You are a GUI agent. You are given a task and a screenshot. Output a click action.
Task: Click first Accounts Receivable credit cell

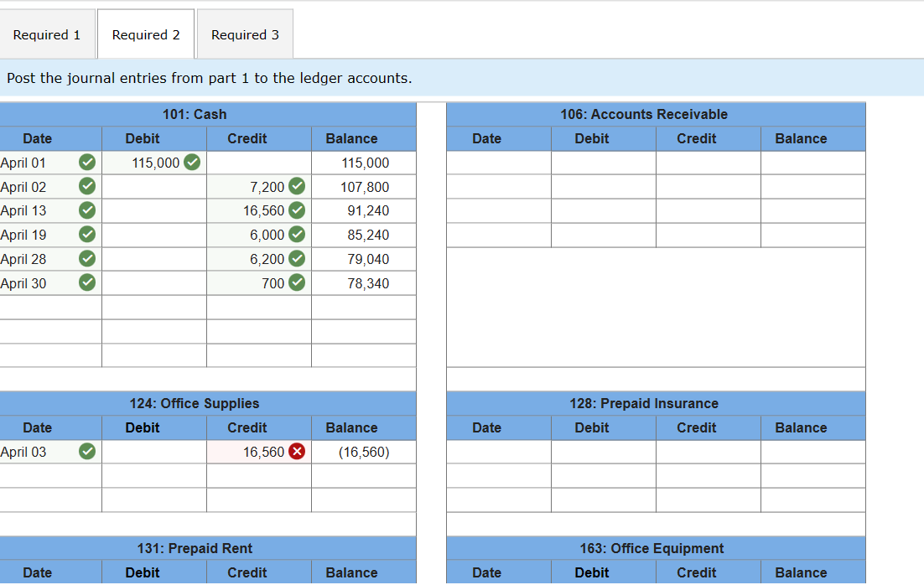tap(709, 163)
